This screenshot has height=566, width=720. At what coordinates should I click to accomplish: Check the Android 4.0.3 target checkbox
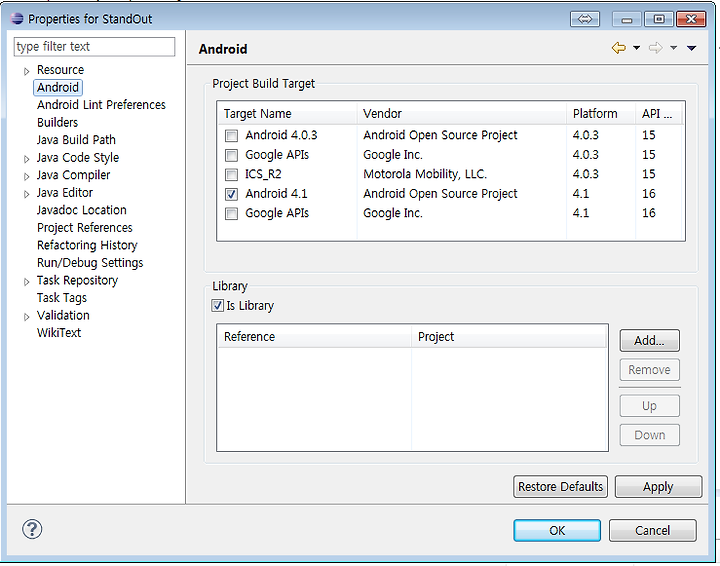[231, 135]
